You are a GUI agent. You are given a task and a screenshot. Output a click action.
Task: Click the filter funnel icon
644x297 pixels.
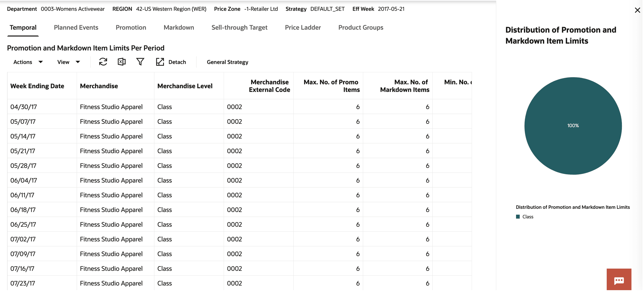(140, 62)
